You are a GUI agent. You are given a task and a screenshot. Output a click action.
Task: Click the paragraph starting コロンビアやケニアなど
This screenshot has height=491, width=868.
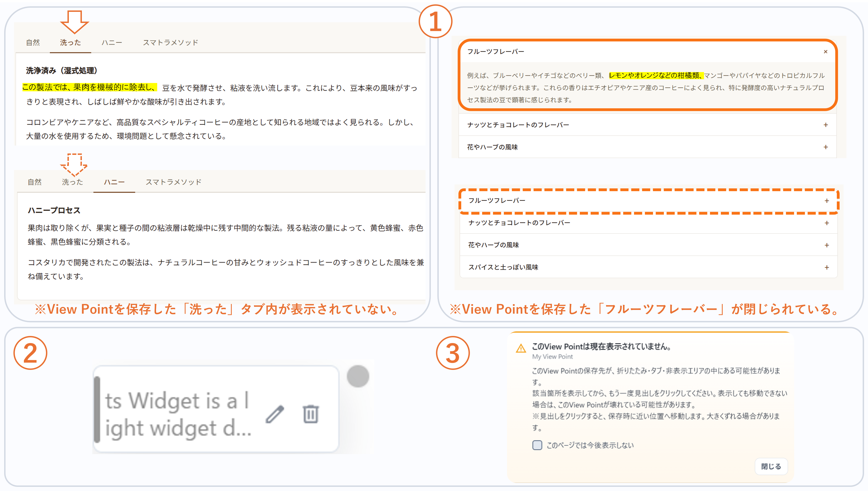[x=221, y=129]
